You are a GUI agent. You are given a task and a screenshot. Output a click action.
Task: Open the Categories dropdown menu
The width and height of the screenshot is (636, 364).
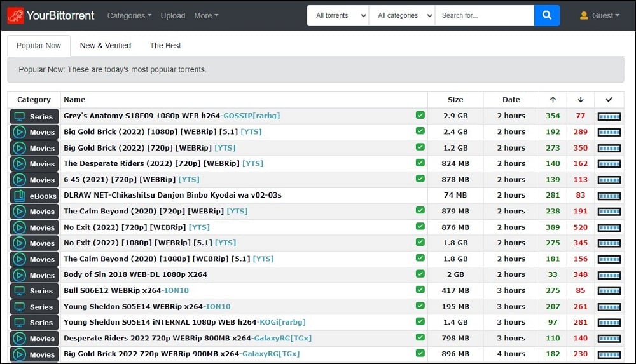click(x=129, y=16)
